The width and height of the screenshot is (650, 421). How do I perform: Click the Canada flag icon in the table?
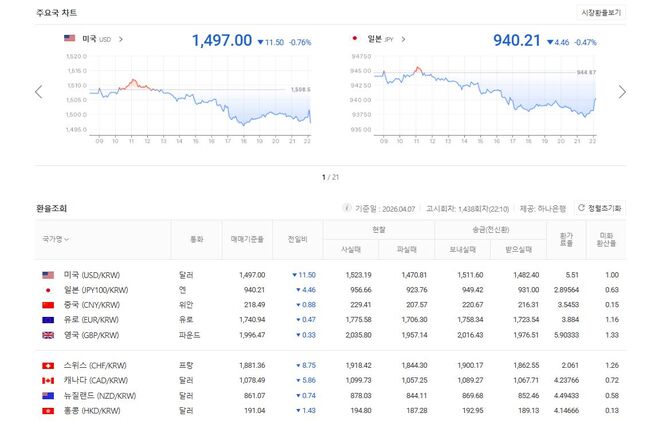pos(47,381)
